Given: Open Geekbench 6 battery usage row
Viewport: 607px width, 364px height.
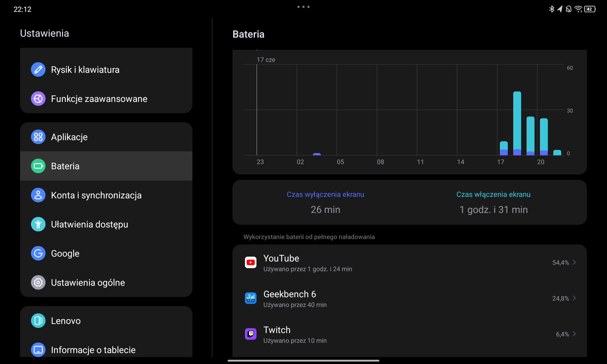Looking at the screenshot, I should coord(410,298).
